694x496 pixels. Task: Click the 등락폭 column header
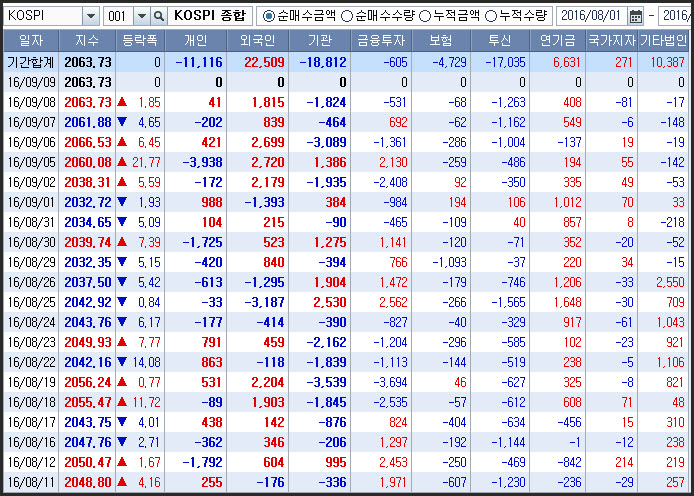140,41
